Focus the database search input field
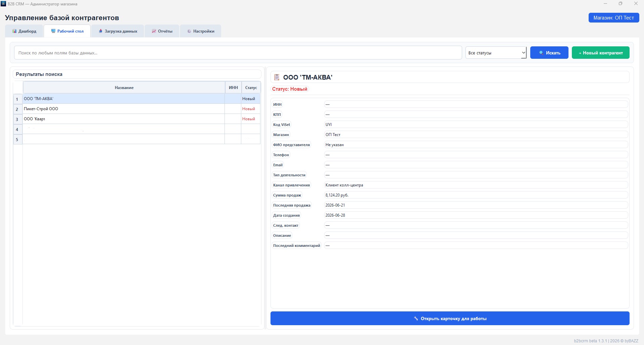Screen dimensions: 644x345 click(238, 53)
